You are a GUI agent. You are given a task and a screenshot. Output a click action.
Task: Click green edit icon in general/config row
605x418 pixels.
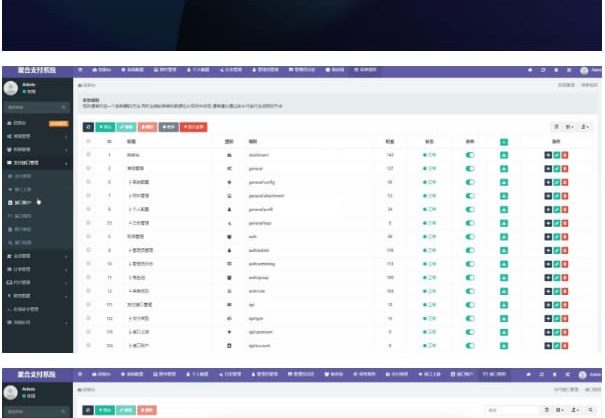[x=557, y=182]
